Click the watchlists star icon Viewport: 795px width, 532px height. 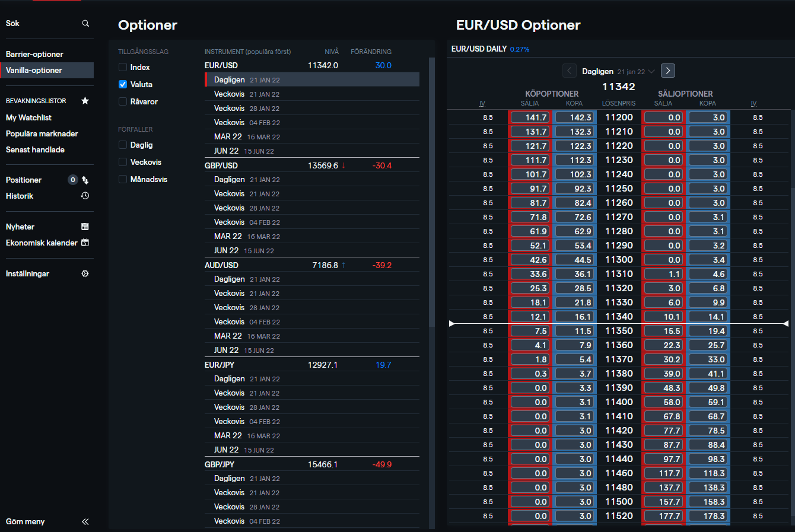[x=85, y=101]
